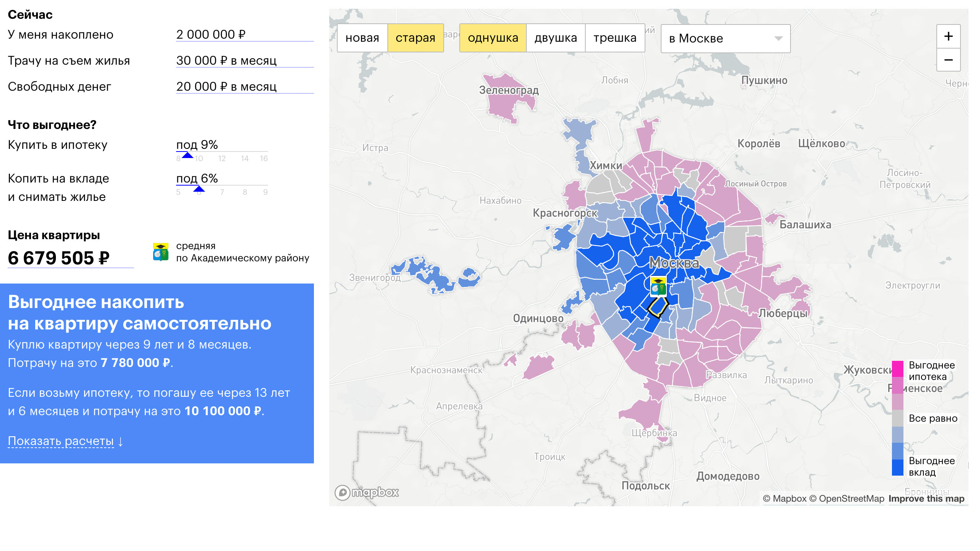Click the 'Домодедово' map label
Screen dimensions: 980x551
pyautogui.click(x=728, y=476)
